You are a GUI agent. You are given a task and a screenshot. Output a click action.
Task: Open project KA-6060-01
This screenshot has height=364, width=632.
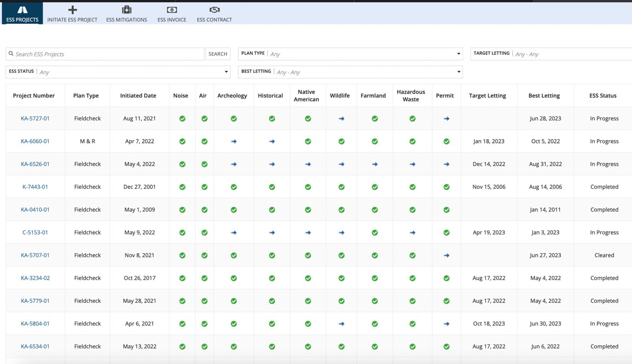tap(35, 141)
